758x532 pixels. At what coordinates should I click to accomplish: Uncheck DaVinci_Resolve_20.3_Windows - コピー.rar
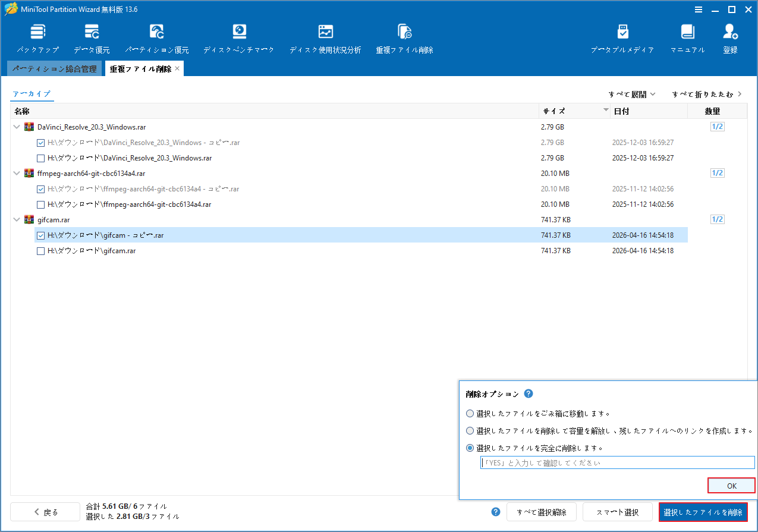click(x=41, y=143)
